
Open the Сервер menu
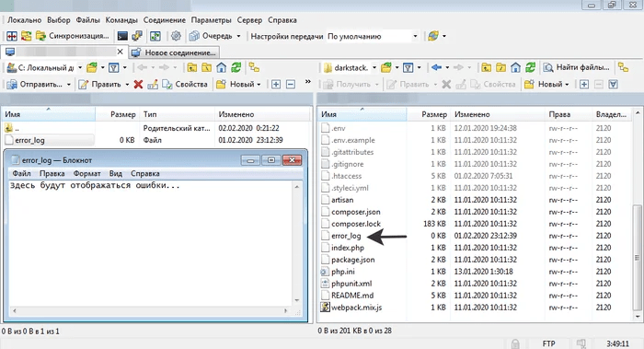click(x=249, y=19)
